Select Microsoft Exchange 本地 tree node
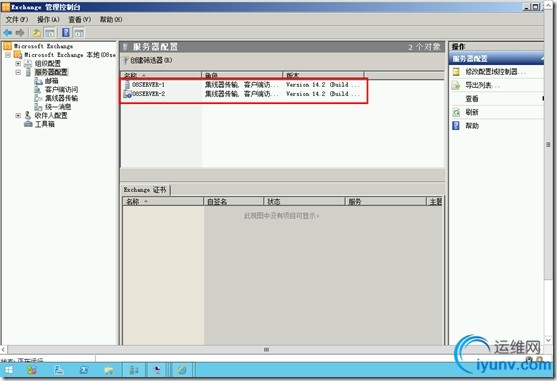This screenshot has width=557, height=381. (70, 55)
